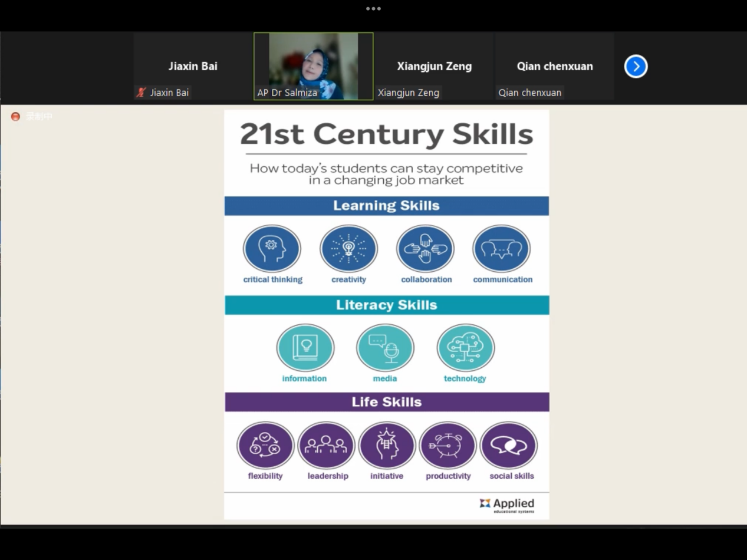The width and height of the screenshot is (747, 560).
Task: Click the Literacy Skills teal header
Action: tap(386, 305)
